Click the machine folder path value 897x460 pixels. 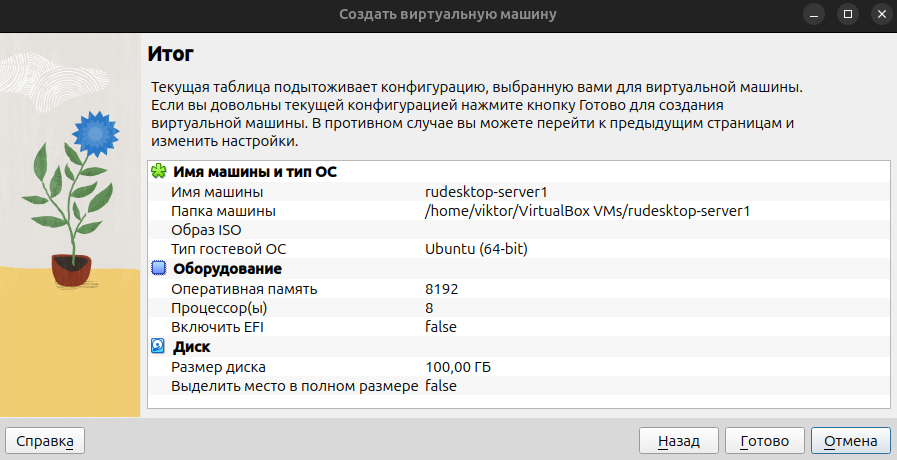click(587, 211)
